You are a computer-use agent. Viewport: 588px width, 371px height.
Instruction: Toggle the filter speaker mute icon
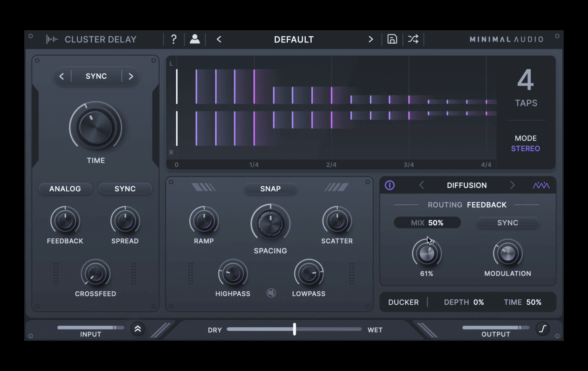pyautogui.click(x=271, y=293)
